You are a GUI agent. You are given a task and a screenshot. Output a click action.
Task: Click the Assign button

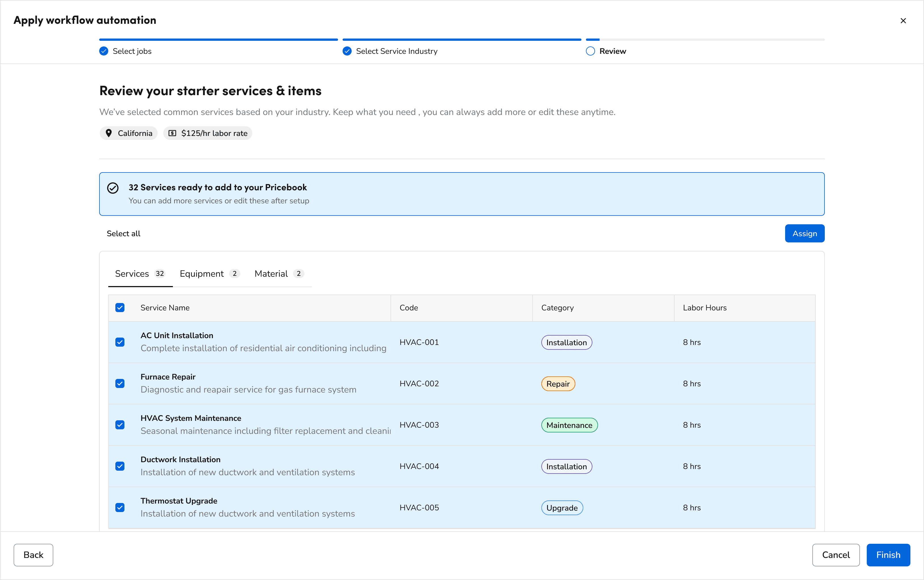805,233
